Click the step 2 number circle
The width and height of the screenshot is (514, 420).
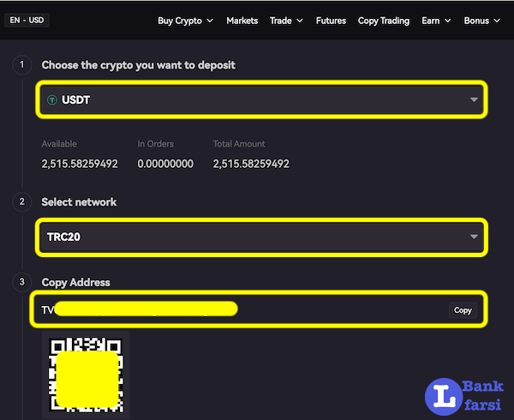21,202
